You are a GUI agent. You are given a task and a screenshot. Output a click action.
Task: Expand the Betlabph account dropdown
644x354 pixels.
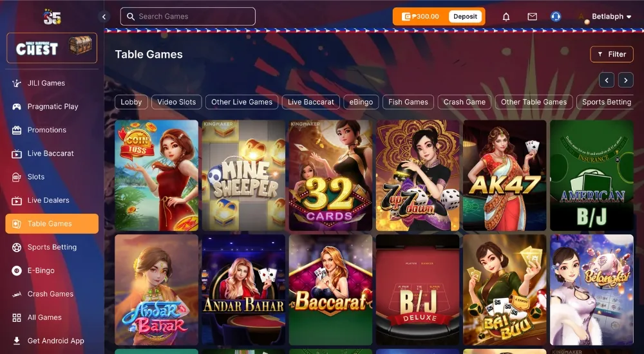(x=611, y=17)
